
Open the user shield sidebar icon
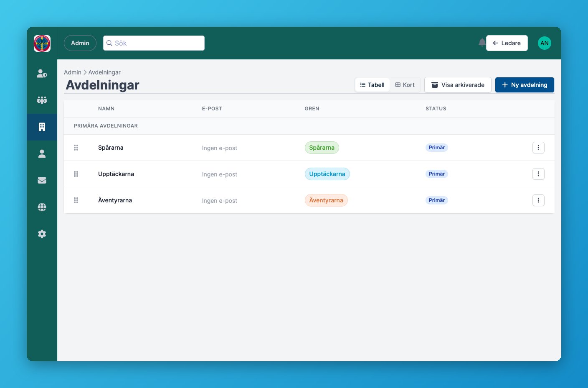click(42, 74)
